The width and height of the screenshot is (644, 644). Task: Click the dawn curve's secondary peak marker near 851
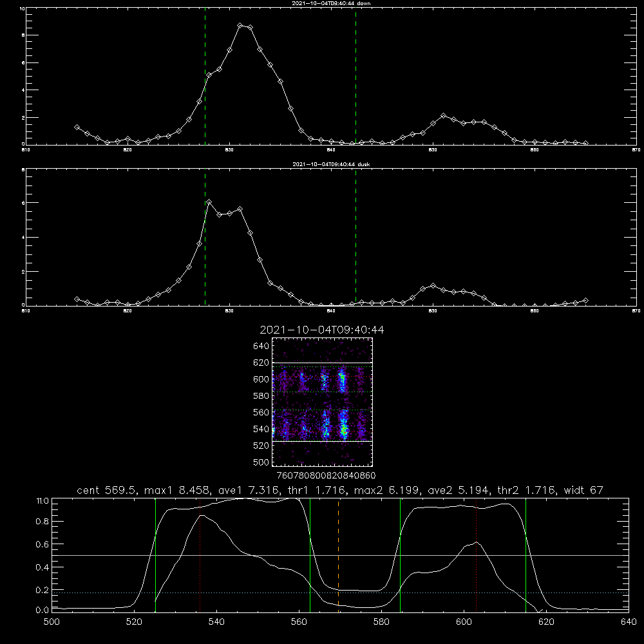coord(443,116)
